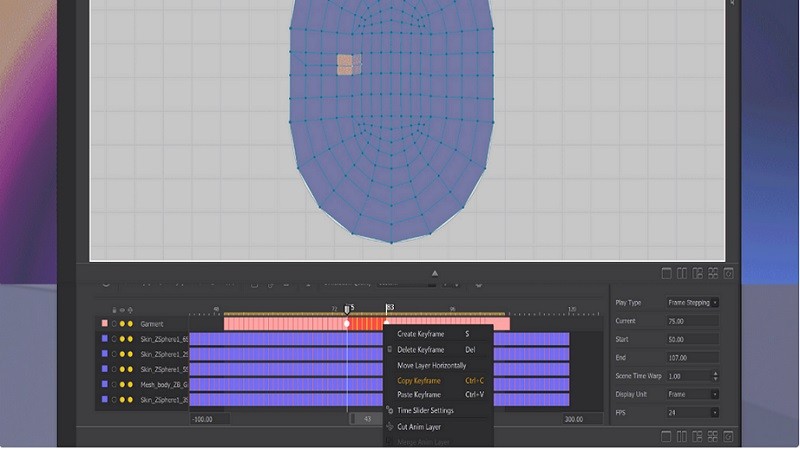Click Move Layer Horizontally option

pos(431,365)
